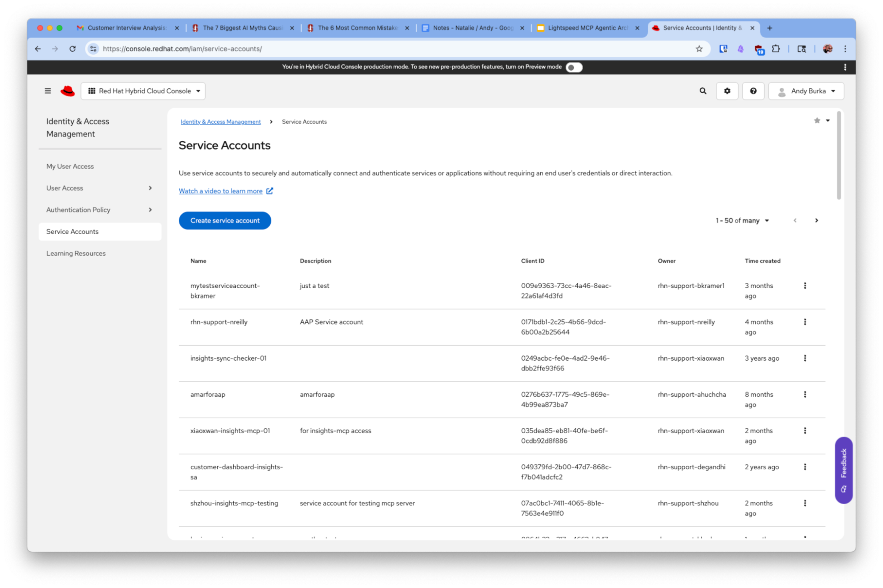Open the Andy Burka user menu
883x588 pixels.
tap(806, 91)
